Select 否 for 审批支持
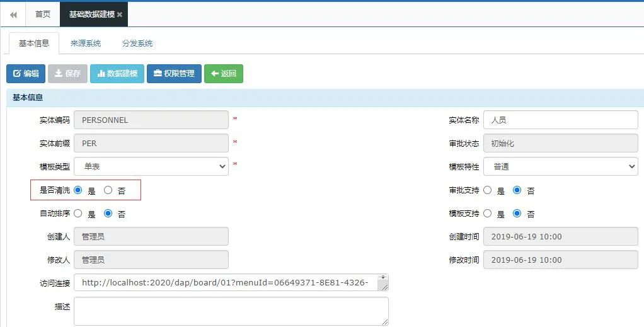This screenshot has height=327, width=644. 517,190
